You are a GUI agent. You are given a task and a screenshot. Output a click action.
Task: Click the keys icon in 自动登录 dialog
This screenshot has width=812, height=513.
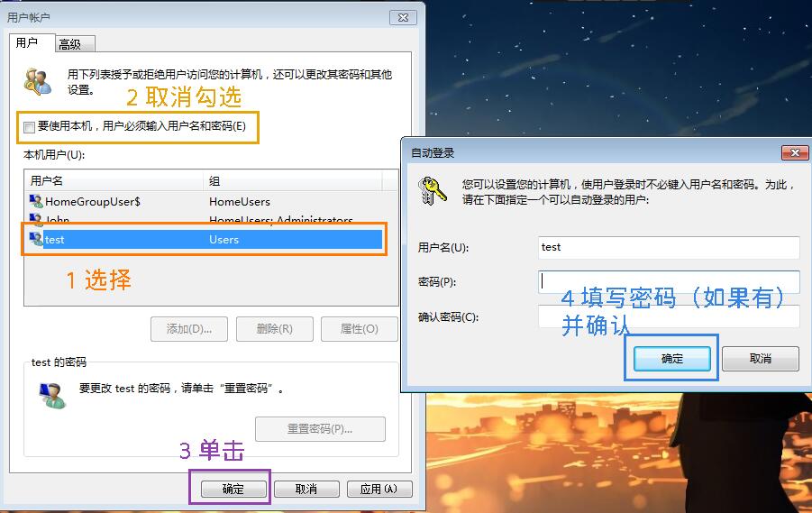click(432, 191)
